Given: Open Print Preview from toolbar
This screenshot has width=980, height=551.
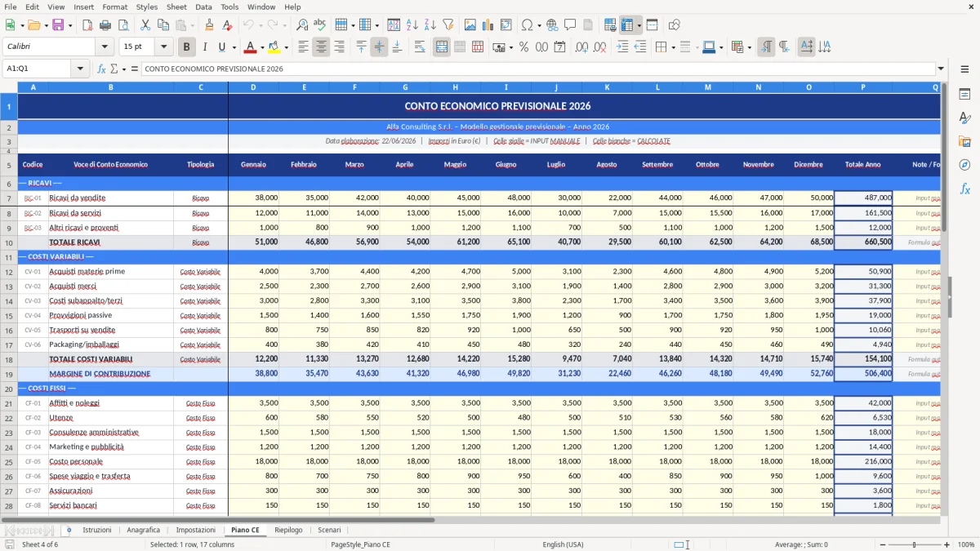Looking at the screenshot, I should (123, 25).
